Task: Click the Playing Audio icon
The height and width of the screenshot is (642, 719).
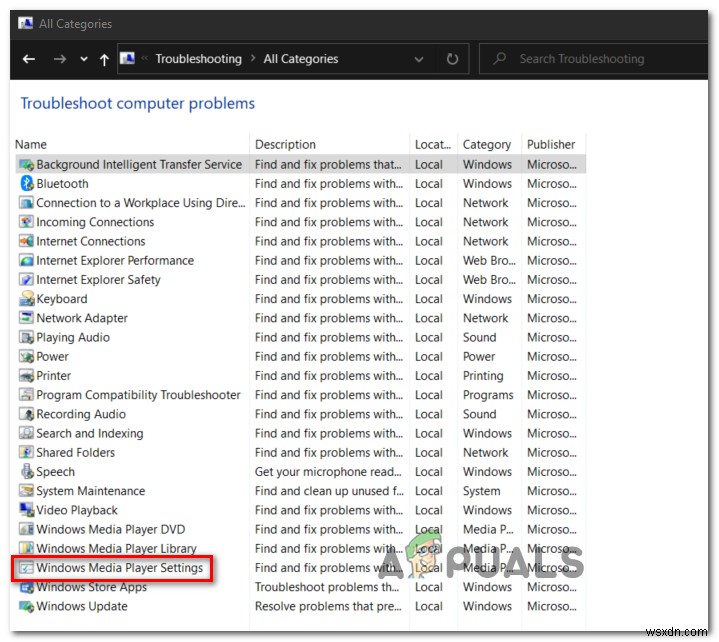Action: pyautogui.click(x=27, y=337)
